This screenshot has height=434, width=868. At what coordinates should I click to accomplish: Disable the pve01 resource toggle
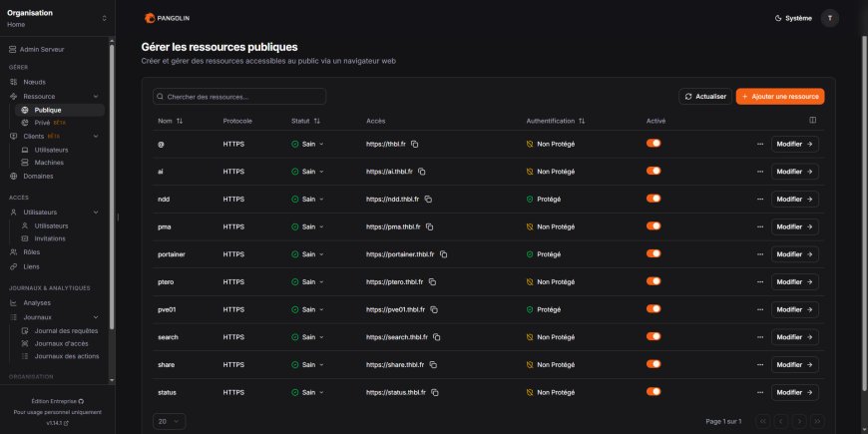pos(653,309)
